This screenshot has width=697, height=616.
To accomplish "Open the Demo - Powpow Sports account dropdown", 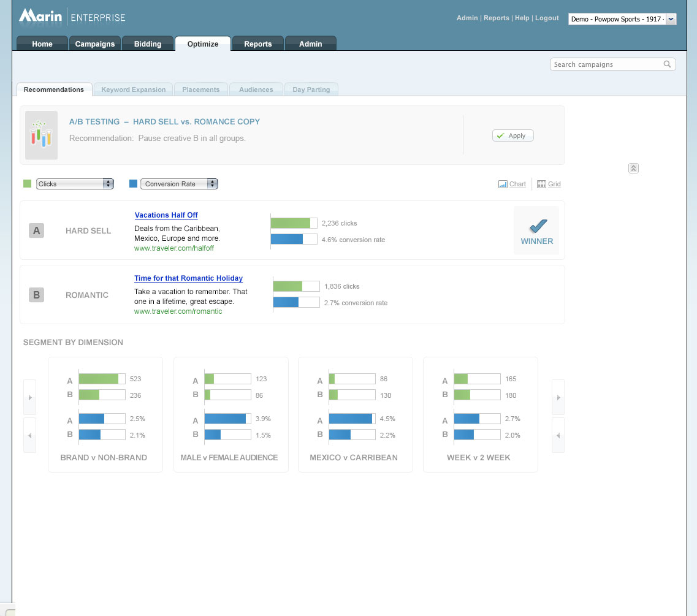I will point(622,19).
